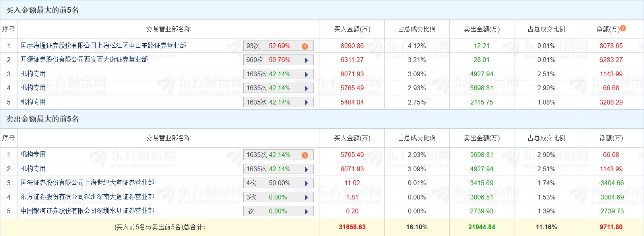Open 中国银河证券深圳水贝证券营业部 link
644x236 pixels.
tap(87, 211)
